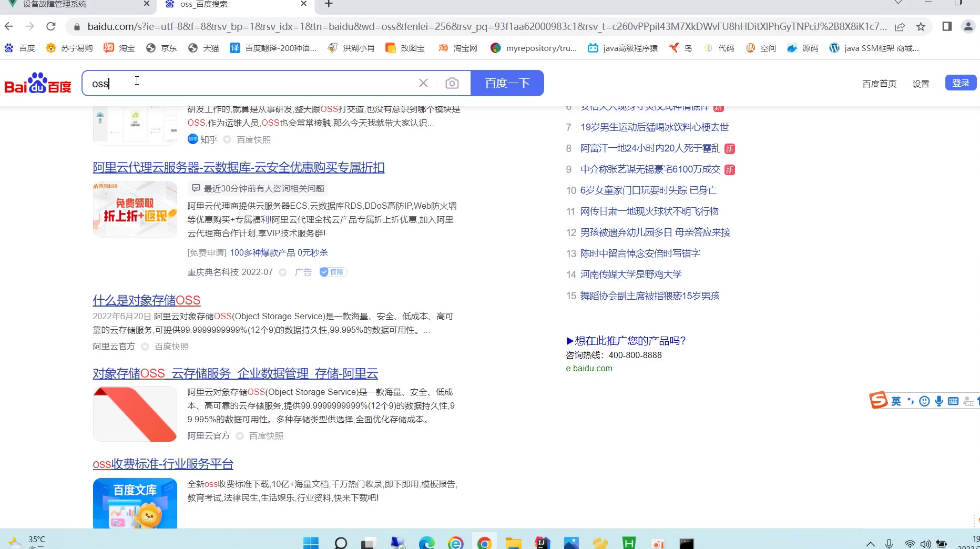
Task: Open Windows taskbar search
Action: click(341, 543)
